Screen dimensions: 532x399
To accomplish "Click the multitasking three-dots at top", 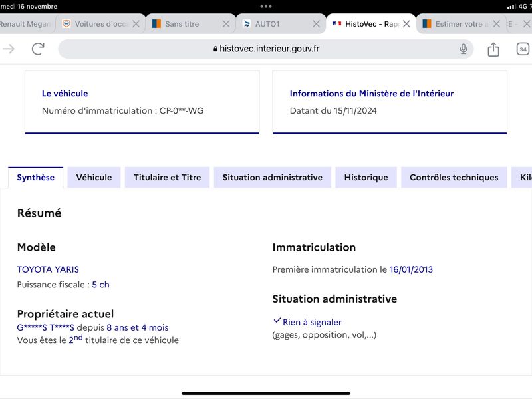I will pos(265,7).
